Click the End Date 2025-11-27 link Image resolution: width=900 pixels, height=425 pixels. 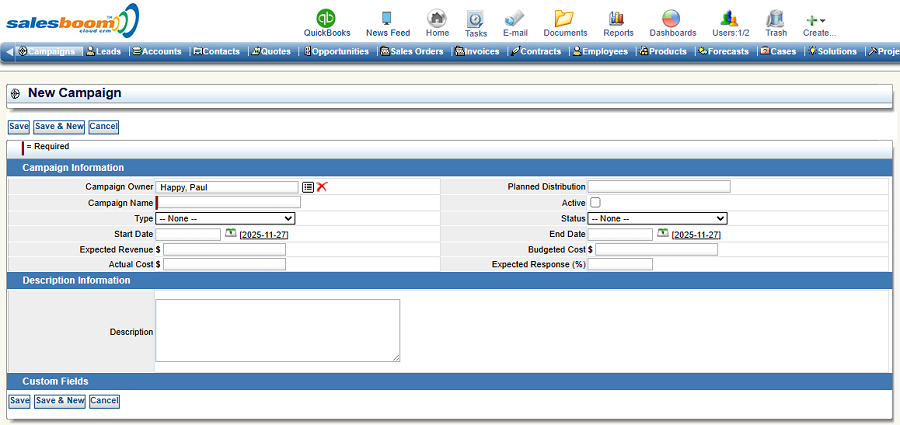tap(696, 234)
